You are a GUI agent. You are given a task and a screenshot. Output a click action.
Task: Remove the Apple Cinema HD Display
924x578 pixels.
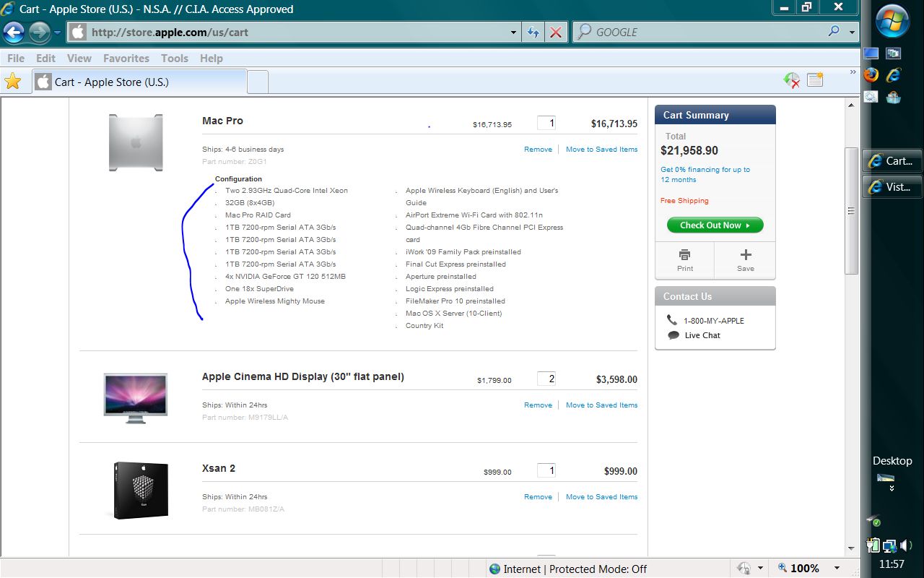(x=538, y=405)
